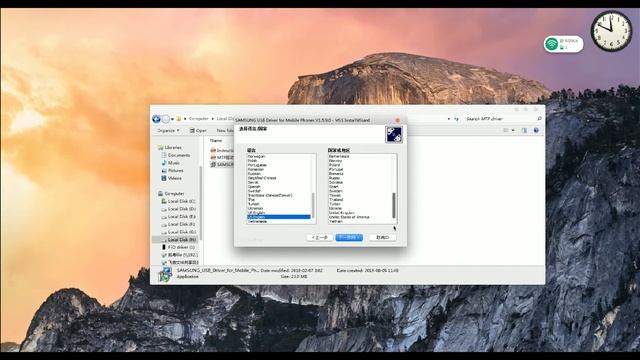640x360 pixels.
Task: Click the Name column header in file list
Action: point(216,140)
